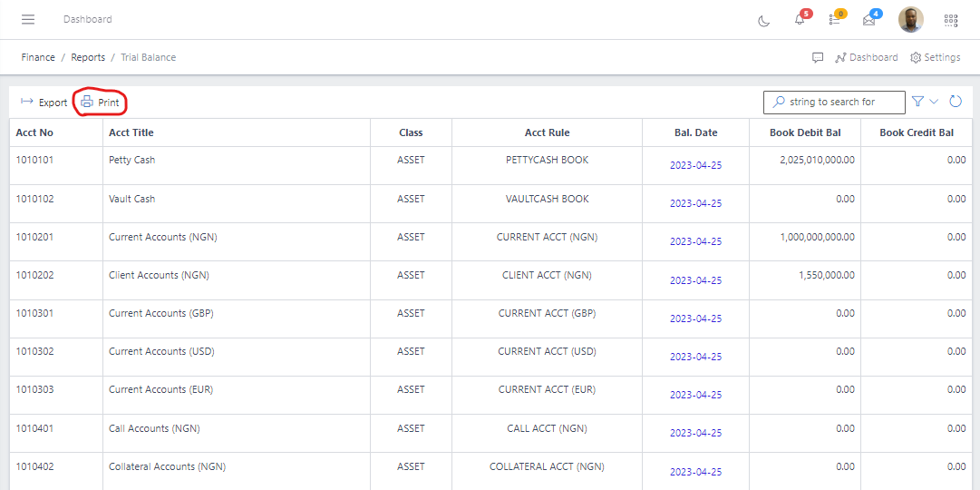Open page Settings with gear icon
Image resolution: width=980 pixels, height=490 pixels.
pyautogui.click(x=935, y=57)
